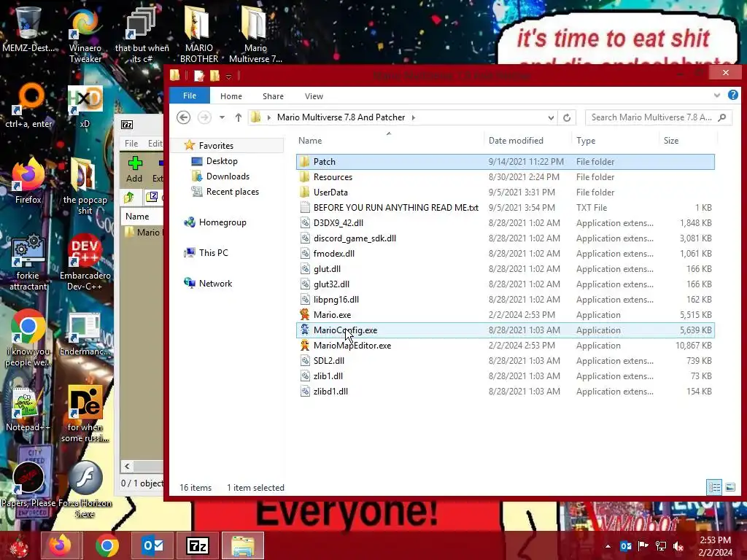Switch to Large icons view toggle
The height and width of the screenshot is (560, 747).
730,487
